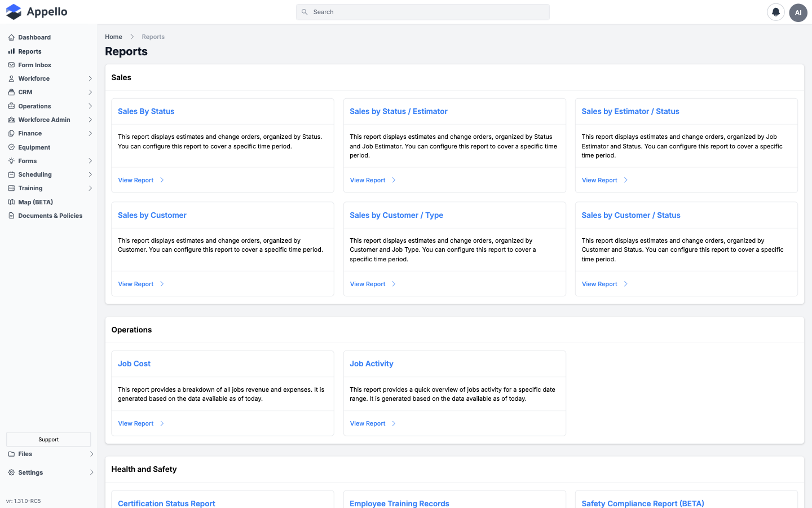Click the Workforce person icon
This screenshot has width=812, height=508.
coord(11,78)
